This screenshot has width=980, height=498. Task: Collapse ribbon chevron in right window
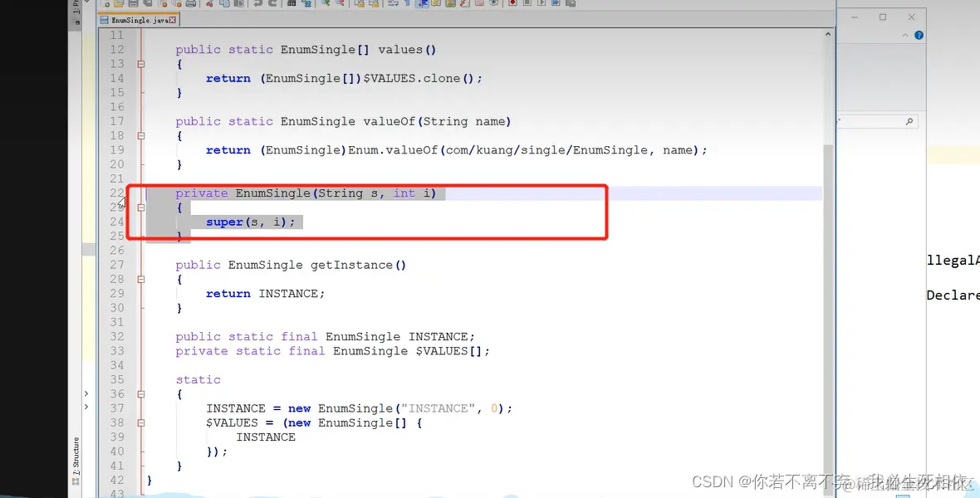(905, 36)
